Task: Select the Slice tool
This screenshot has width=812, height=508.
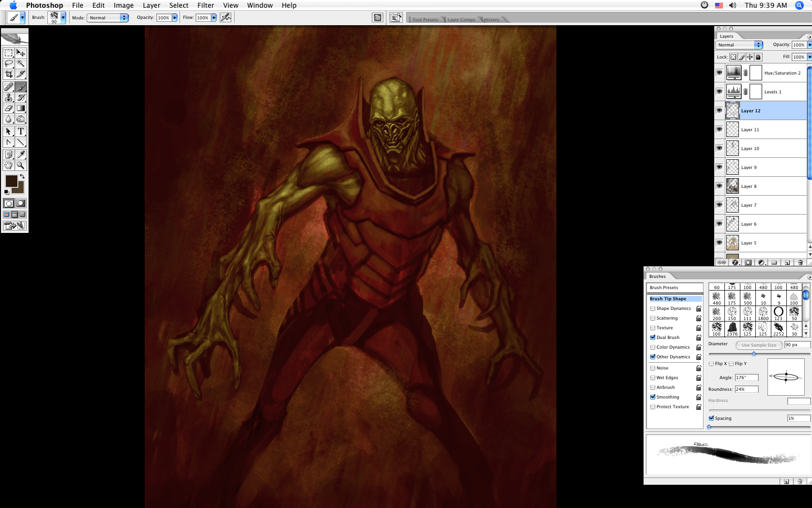Action: (x=21, y=74)
